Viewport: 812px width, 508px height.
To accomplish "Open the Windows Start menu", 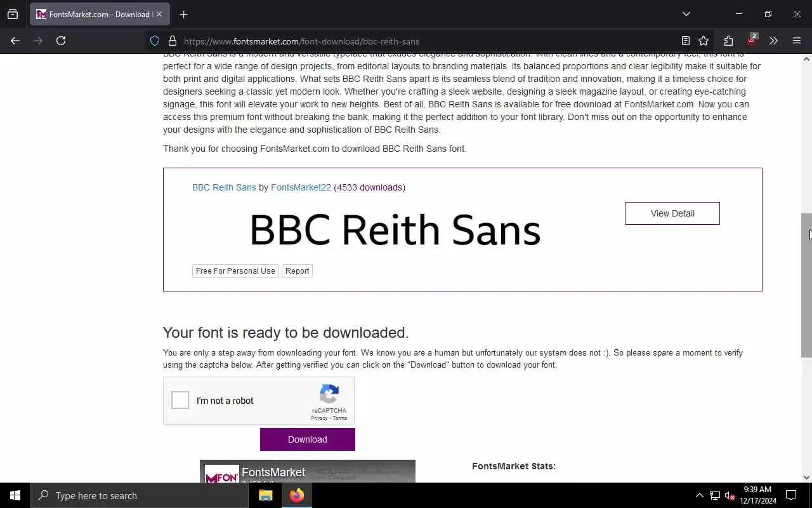I will (x=15, y=495).
